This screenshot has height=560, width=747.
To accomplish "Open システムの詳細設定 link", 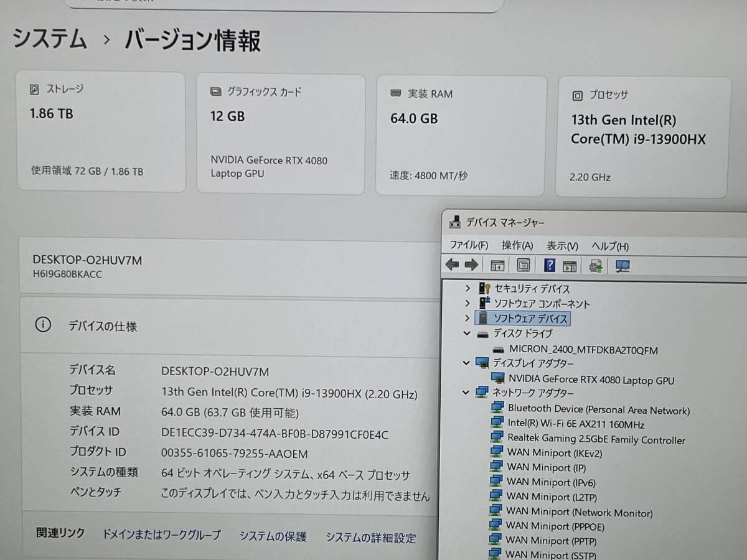I will (370, 538).
